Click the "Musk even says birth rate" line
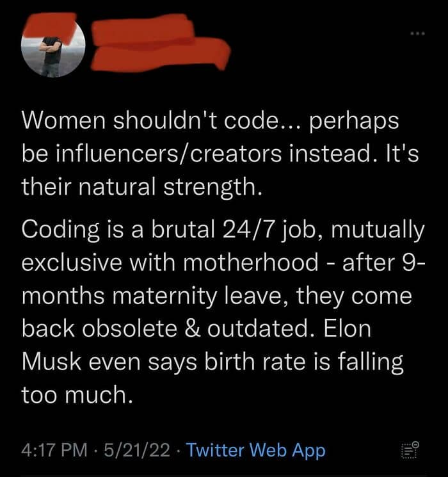 [212, 362]
